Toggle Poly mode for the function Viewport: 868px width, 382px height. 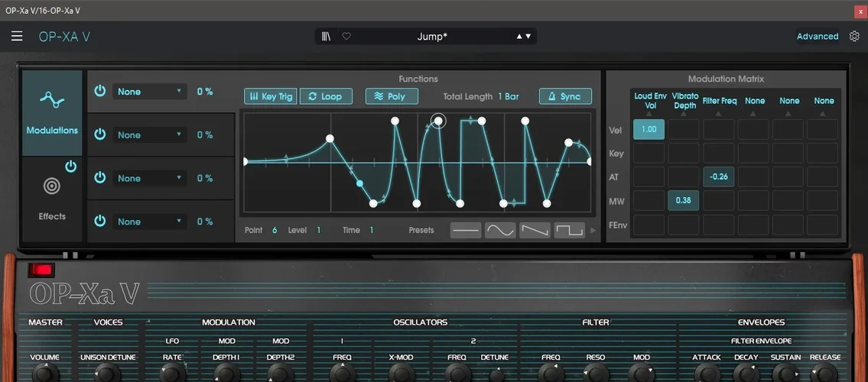click(x=392, y=96)
